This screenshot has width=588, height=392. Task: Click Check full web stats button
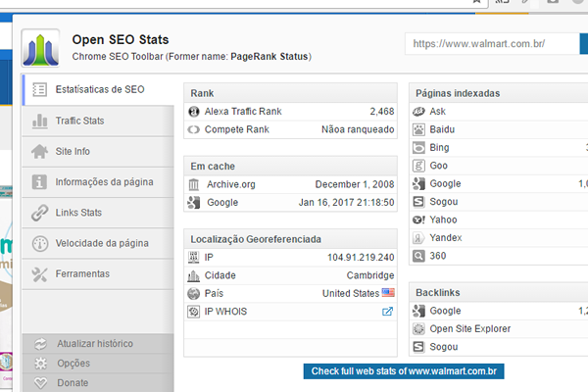(x=404, y=371)
